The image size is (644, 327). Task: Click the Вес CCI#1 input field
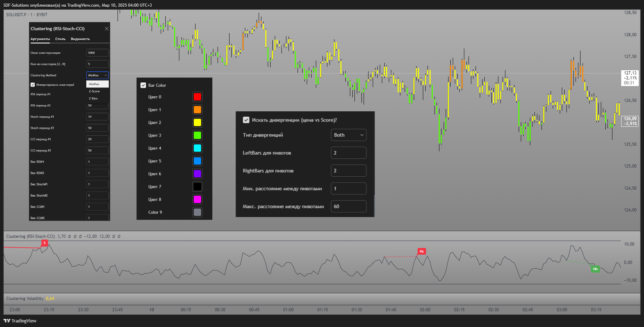click(98, 207)
